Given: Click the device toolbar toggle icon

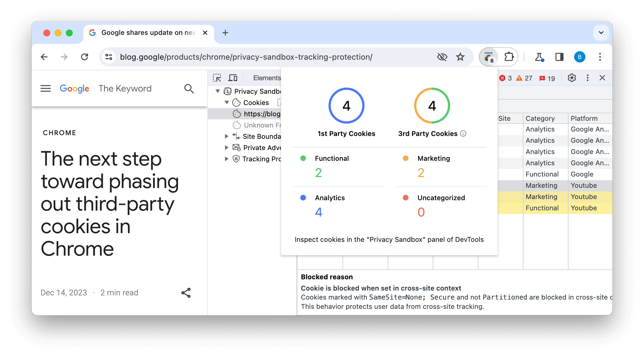Looking at the screenshot, I should coord(233,77).
